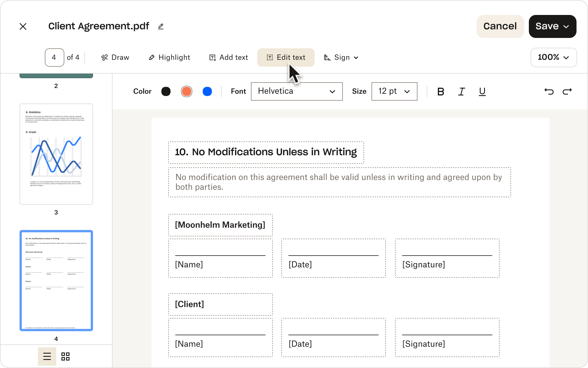This screenshot has height=368, width=588.
Task: Switch to grid thumbnail view
Action: point(65,356)
